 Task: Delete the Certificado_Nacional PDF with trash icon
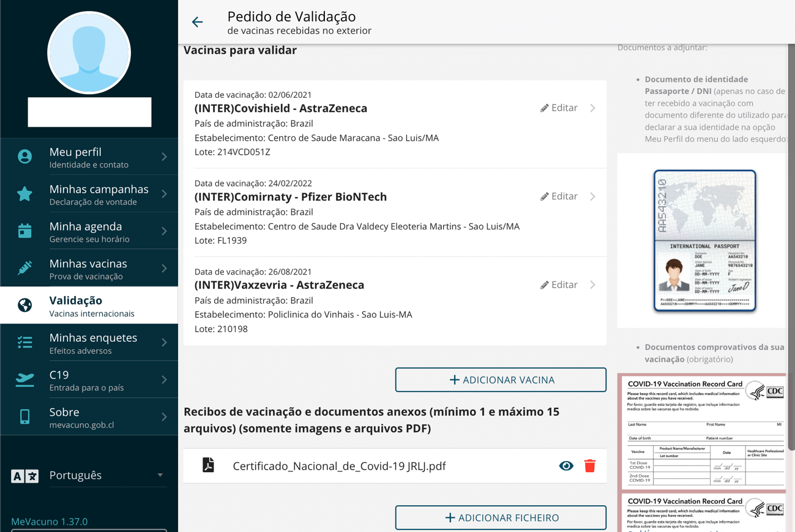[590, 466]
